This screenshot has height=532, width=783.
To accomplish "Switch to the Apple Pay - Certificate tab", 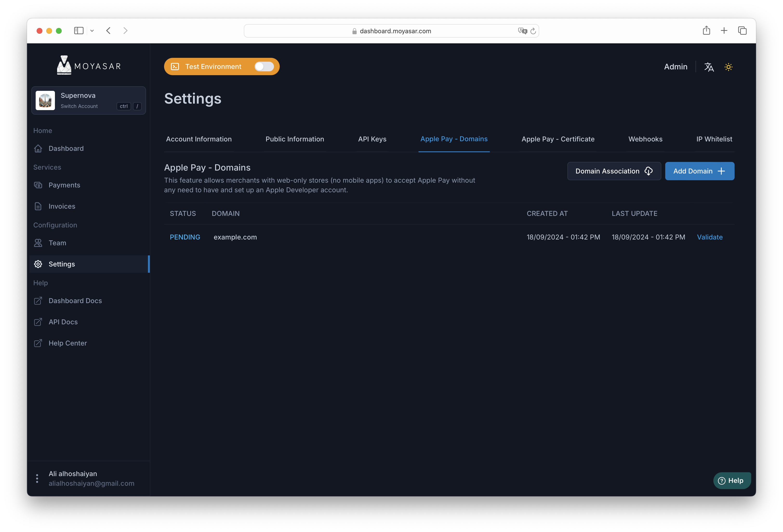I will (x=557, y=139).
